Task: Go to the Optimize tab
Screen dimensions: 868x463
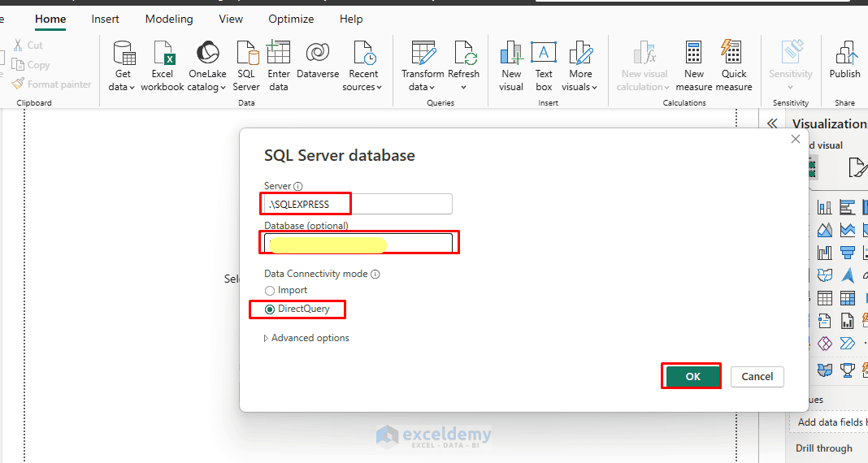Action: click(291, 19)
